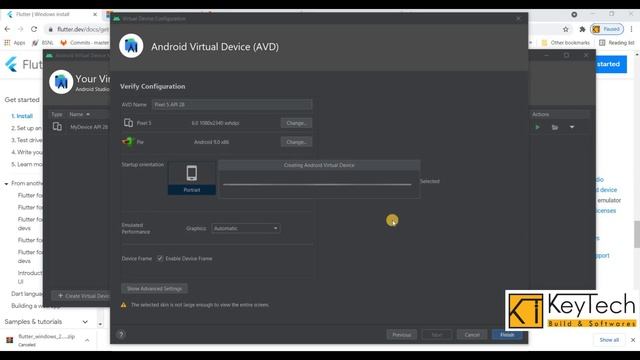Close the Chrome downloads bar
640x360 pixels.
[x=633, y=340]
